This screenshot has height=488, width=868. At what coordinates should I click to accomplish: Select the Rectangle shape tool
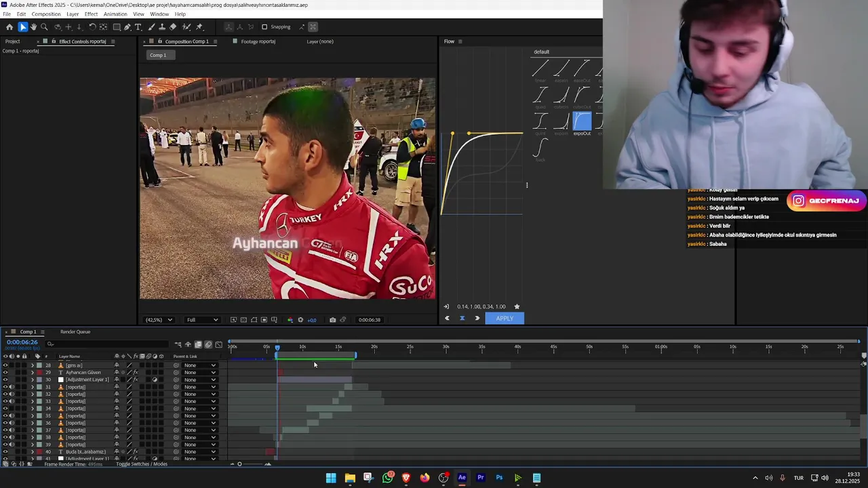(117, 27)
